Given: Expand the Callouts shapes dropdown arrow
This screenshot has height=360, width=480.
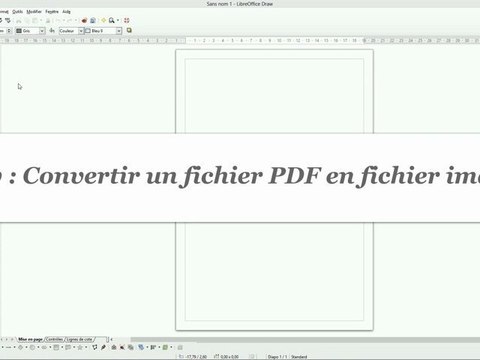Looking at the screenshot, I should (74, 347).
